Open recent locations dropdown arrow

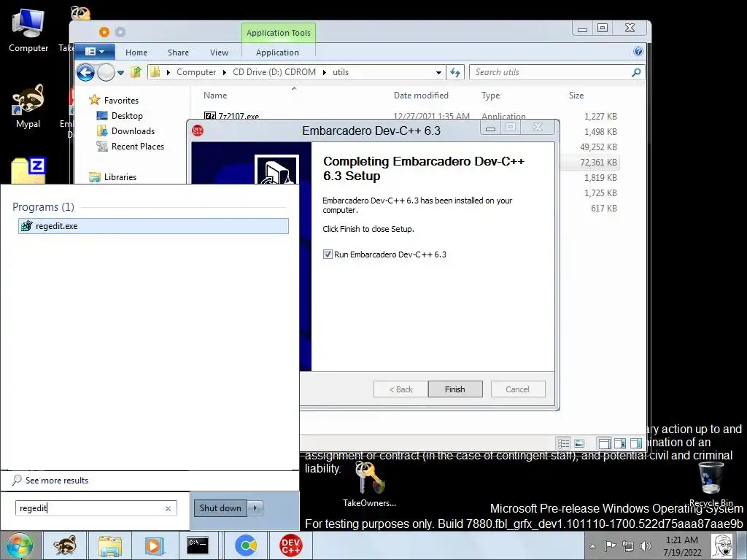click(120, 73)
